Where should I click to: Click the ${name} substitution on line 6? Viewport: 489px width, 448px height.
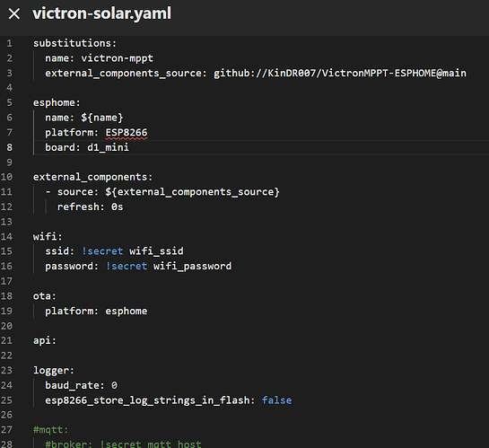pos(102,118)
